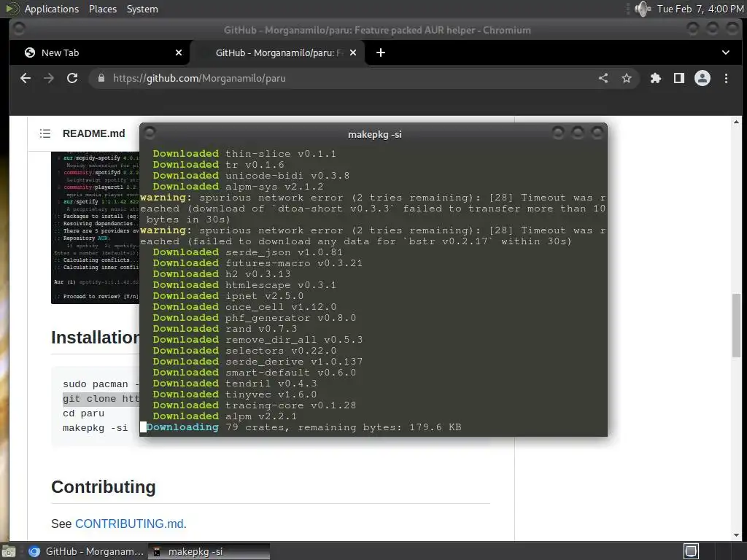Image resolution: width=747 pixels, height=560 pixels.
Task: Open the Places menu
Action: (x=103, y=9)
